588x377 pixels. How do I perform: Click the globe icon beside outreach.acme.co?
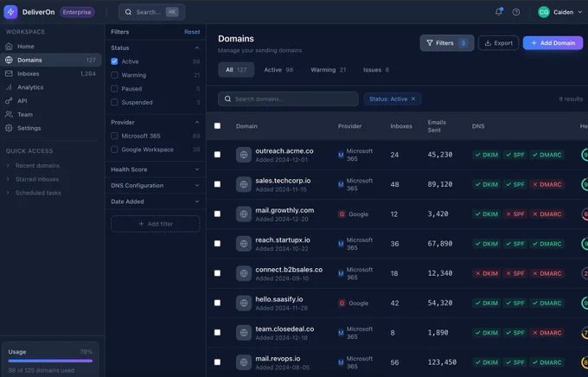click(x=244, y=155)
